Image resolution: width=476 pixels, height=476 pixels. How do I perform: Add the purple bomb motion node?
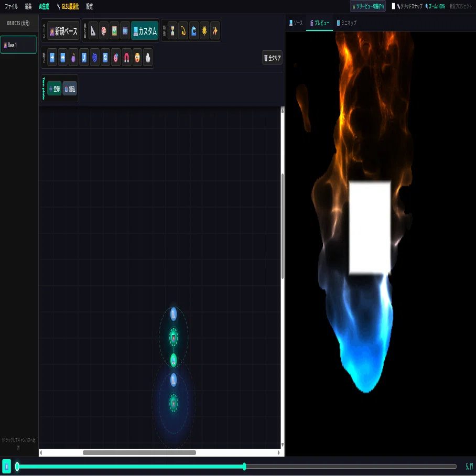(73, 57)
